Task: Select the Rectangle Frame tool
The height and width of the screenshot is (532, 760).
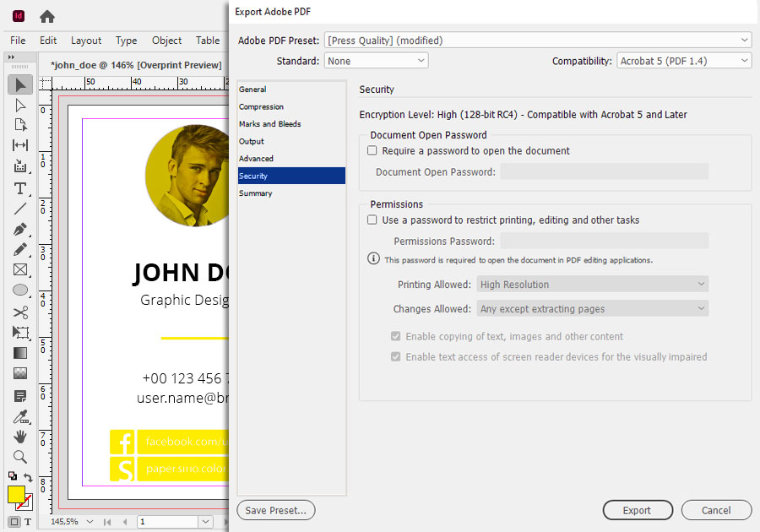Action: [x=20, y=269]
